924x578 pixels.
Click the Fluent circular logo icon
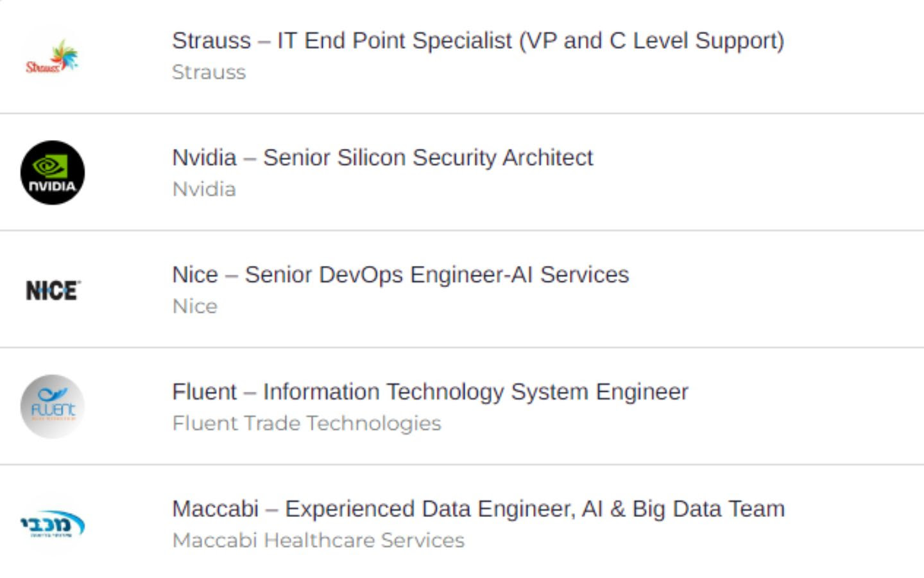point(53,407)
